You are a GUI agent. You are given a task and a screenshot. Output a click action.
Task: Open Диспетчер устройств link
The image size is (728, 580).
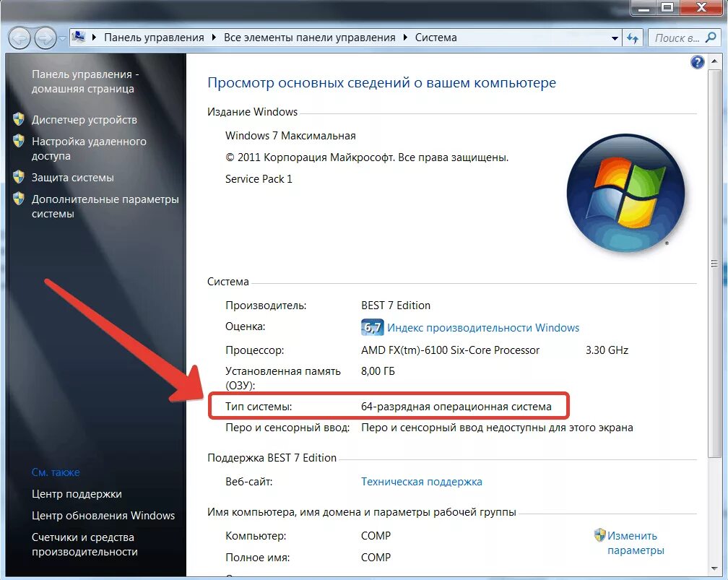point(84,120)
